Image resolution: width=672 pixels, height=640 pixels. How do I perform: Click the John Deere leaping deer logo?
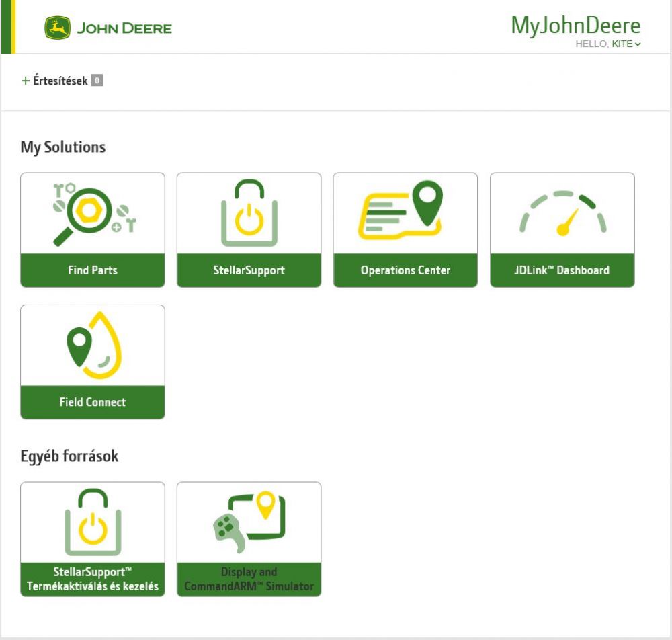tap(57, 28)
